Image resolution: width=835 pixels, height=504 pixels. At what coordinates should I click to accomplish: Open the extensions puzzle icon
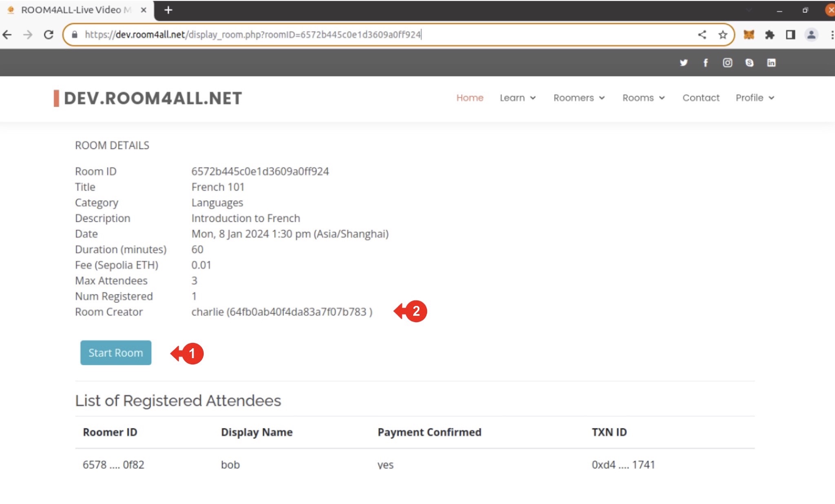769,35
